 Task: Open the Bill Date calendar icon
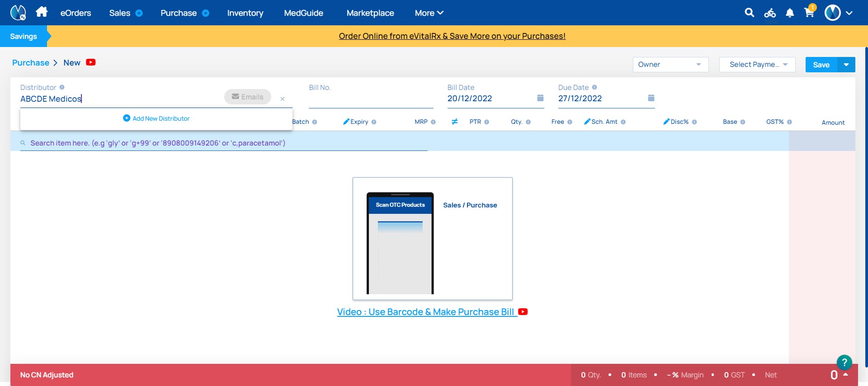tap(540, 98)
